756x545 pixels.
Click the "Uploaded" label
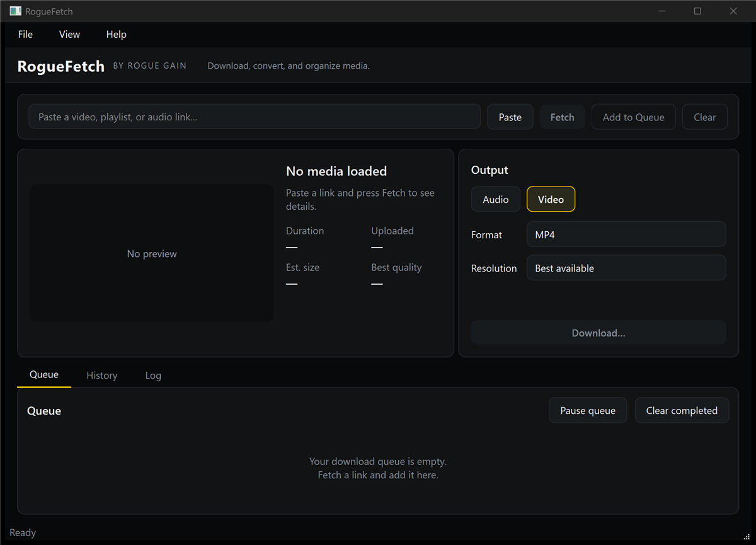[x=392, y=231]
